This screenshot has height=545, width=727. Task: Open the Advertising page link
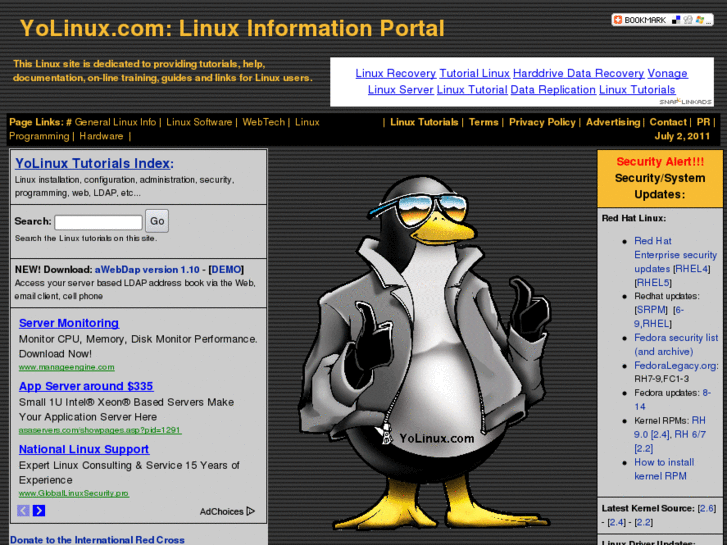pos(612,122)
